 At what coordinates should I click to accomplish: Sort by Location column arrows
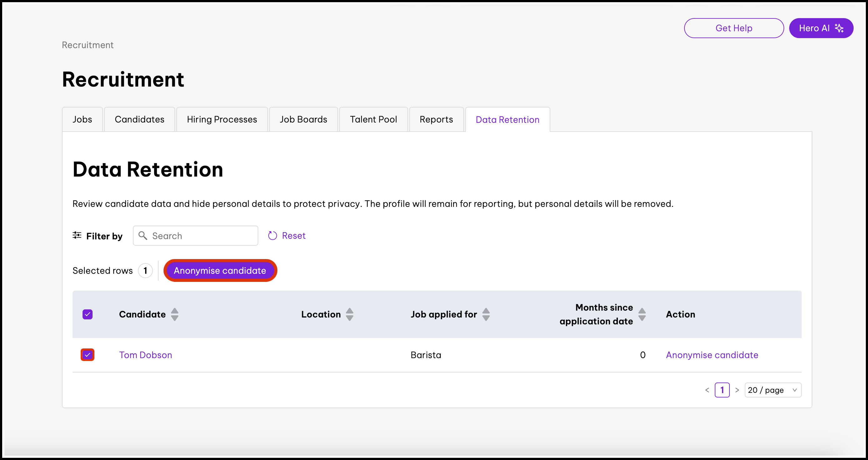click(350, 314)
